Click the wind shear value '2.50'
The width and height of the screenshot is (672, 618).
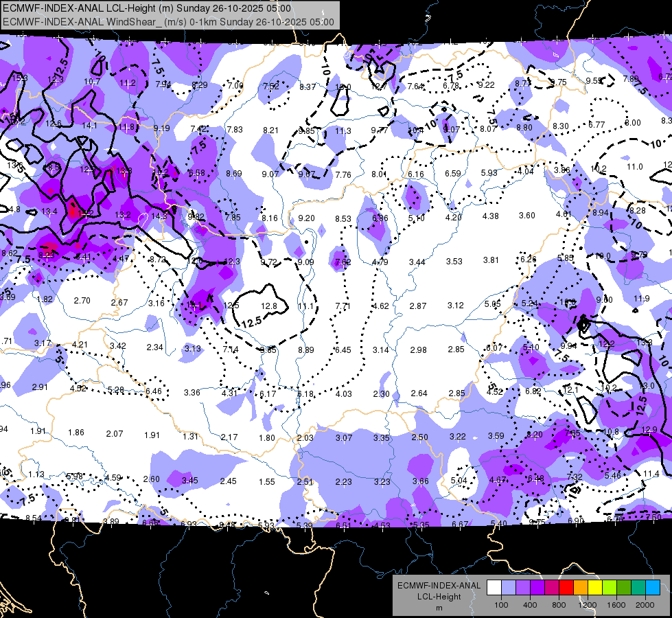click(419, 437)
